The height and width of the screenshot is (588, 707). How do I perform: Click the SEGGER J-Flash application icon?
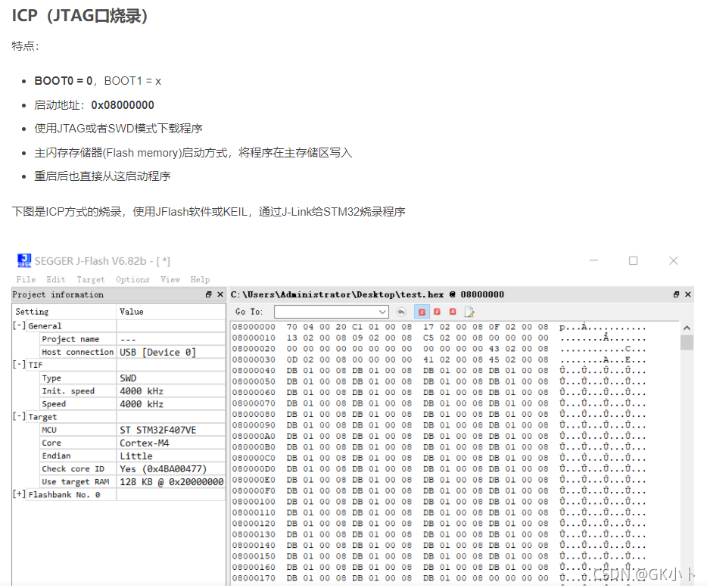24,260
